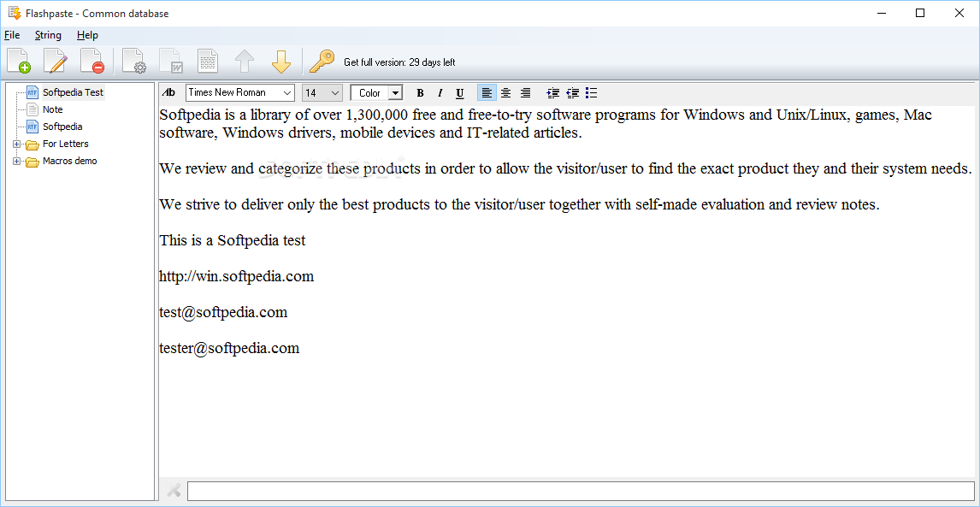Viewport: 980px width, 507px height.
Task: Expand the Macros demo folder
Action: tap(16, 162)
